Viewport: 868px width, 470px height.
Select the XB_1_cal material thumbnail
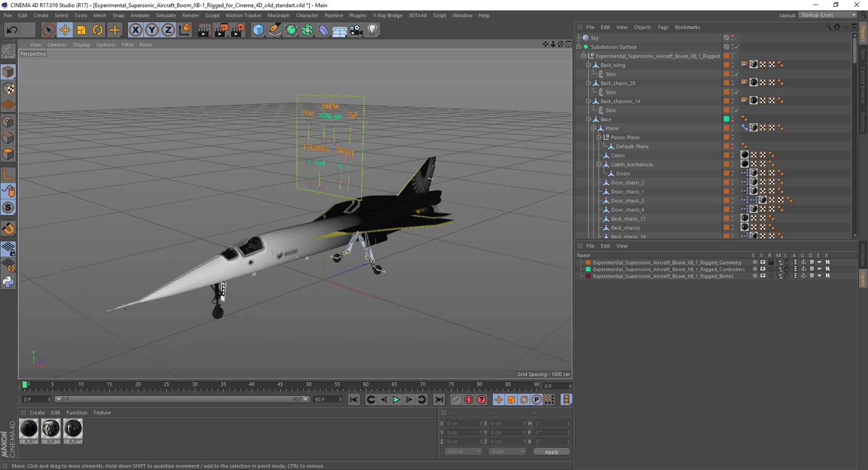pos(29,428)
